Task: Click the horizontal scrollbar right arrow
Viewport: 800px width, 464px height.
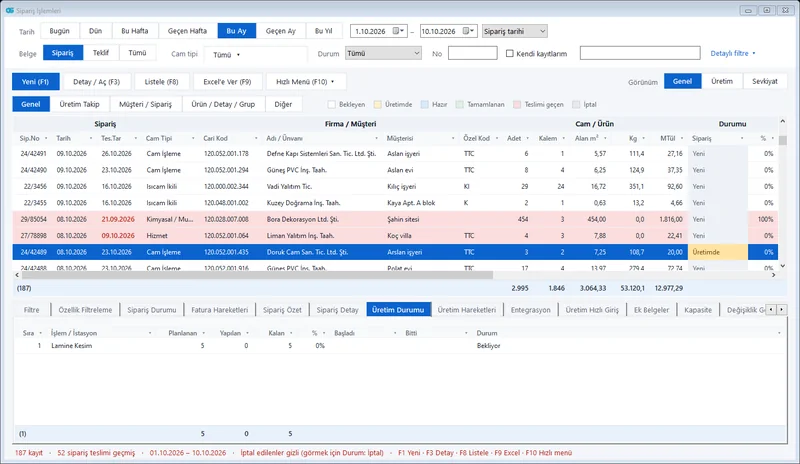Action: point(773,275)
